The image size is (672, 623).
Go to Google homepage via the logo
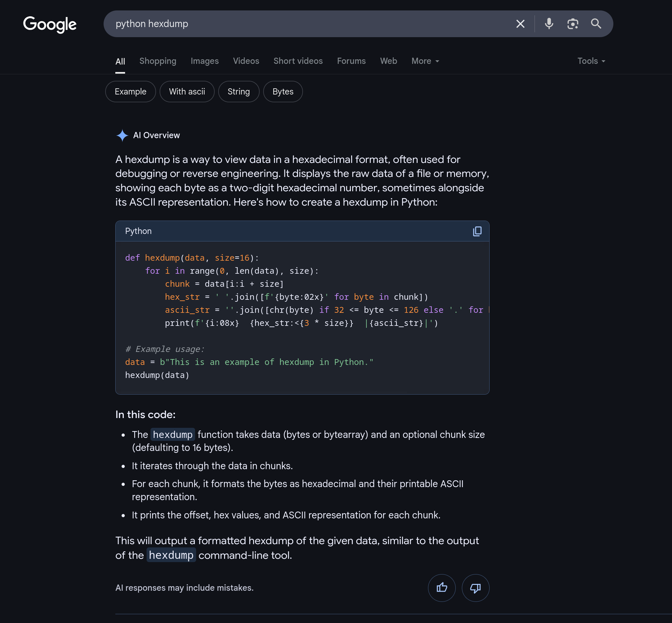(x=50, y=24)
